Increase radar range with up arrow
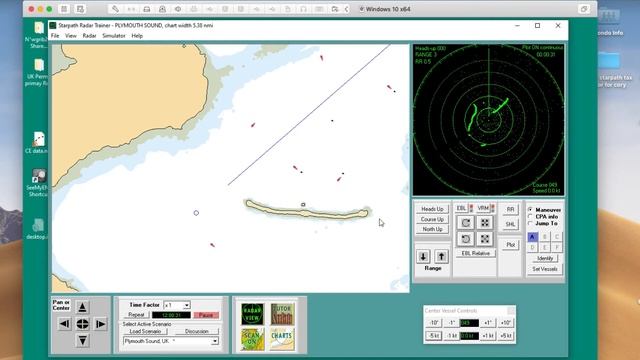 pos(441,257)
